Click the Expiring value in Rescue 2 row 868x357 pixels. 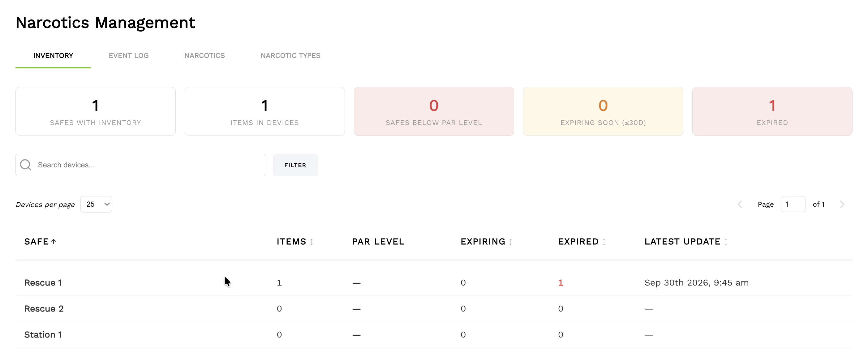463,308
